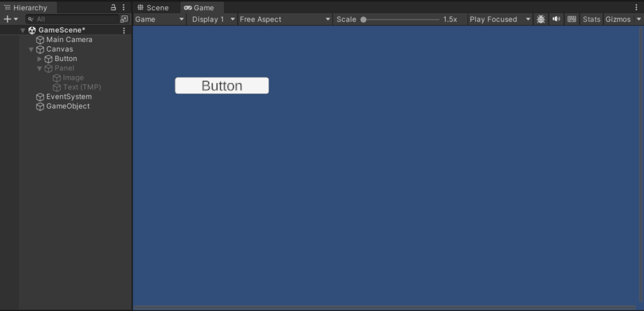Screen dimensions: 644x311
Task: Click the Scale value 1.5x
Action: click(450, 19)
